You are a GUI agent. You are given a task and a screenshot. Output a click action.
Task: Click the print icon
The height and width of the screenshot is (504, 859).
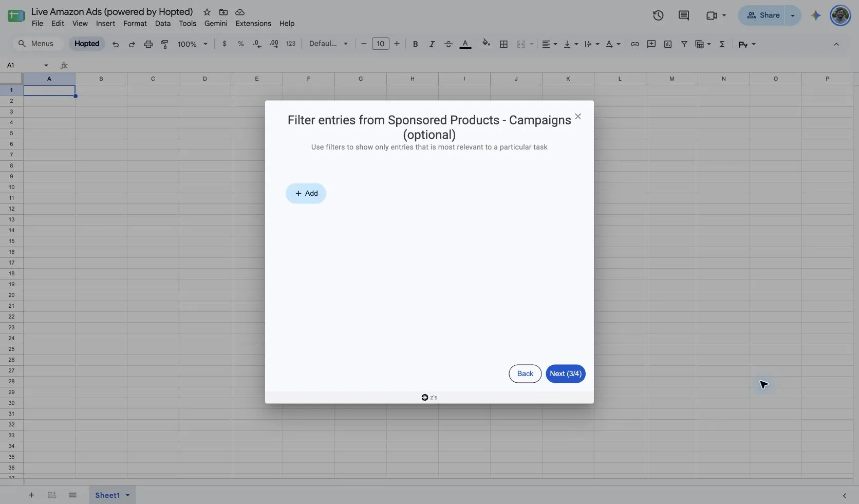[148, 44]
